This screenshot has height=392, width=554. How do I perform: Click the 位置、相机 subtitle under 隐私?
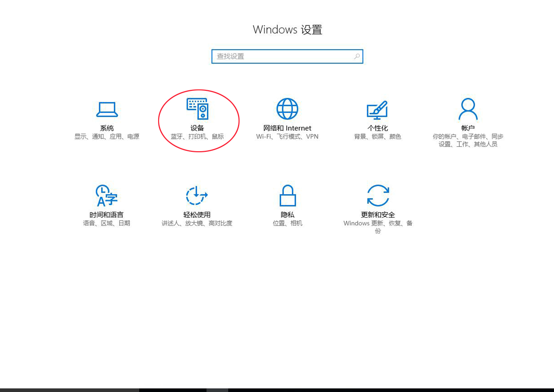coord(287,223)
